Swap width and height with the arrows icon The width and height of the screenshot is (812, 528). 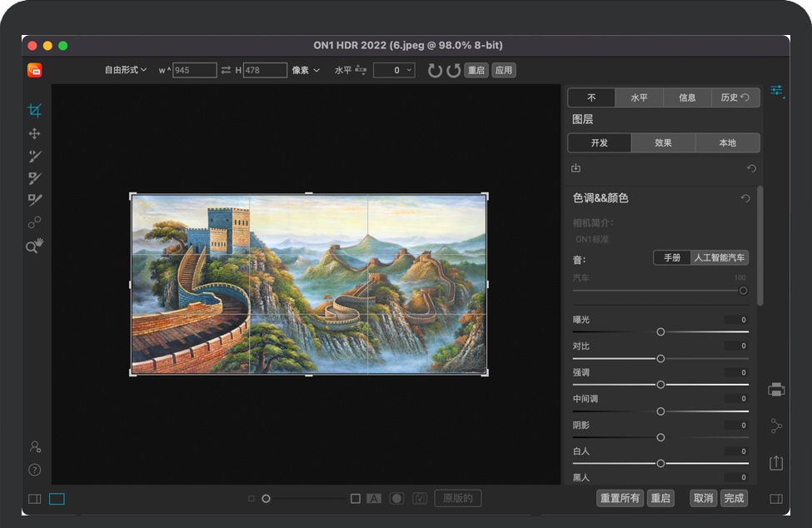(x=226, y=71)
